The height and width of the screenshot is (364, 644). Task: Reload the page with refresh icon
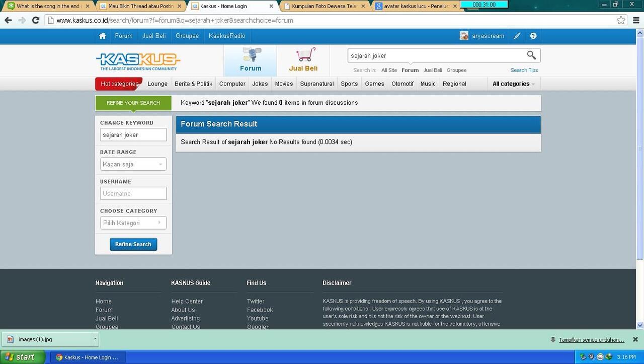(36, 21)
